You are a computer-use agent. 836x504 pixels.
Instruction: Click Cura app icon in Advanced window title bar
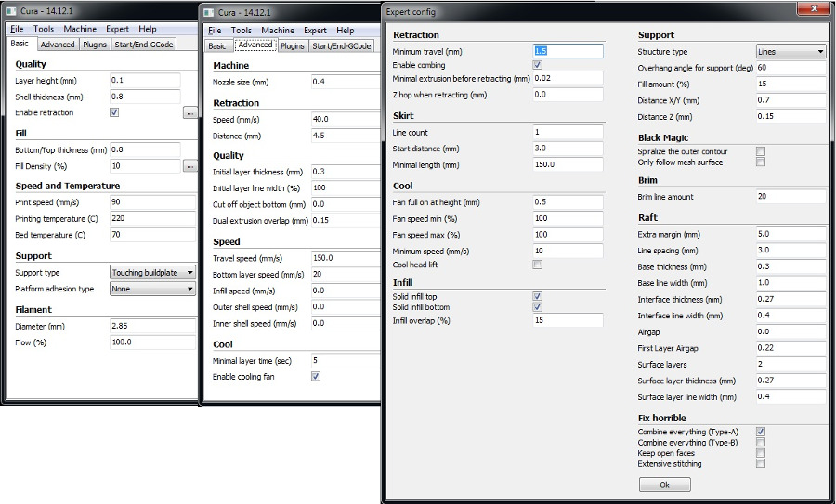click(x=210, y=12)
